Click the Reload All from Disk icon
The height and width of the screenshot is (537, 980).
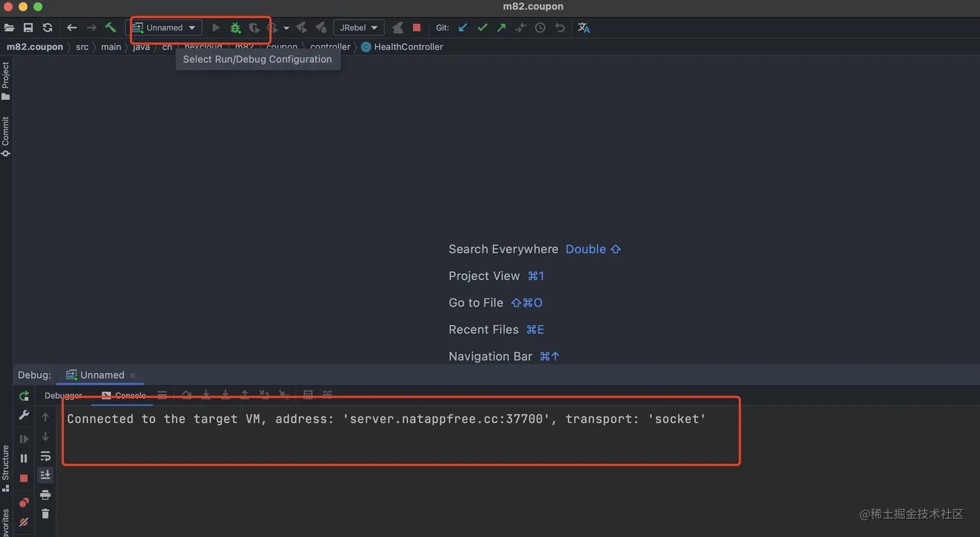click(47, 28)
